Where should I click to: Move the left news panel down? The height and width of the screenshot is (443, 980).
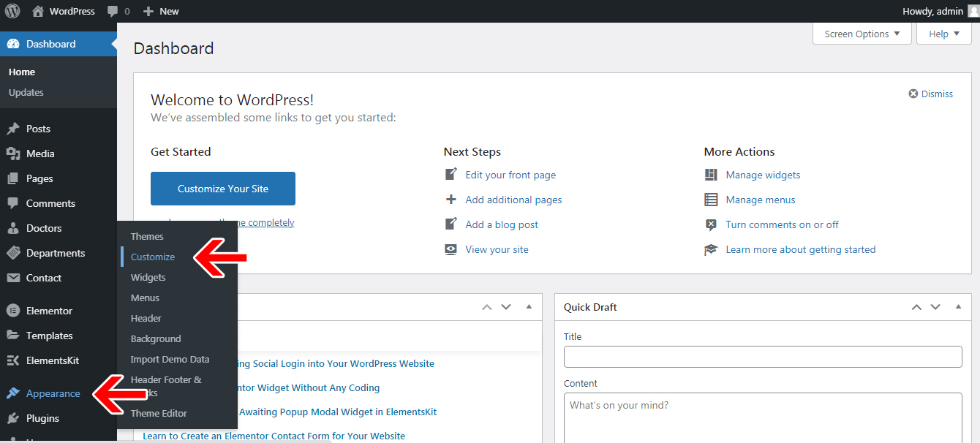tap(506, 307)
